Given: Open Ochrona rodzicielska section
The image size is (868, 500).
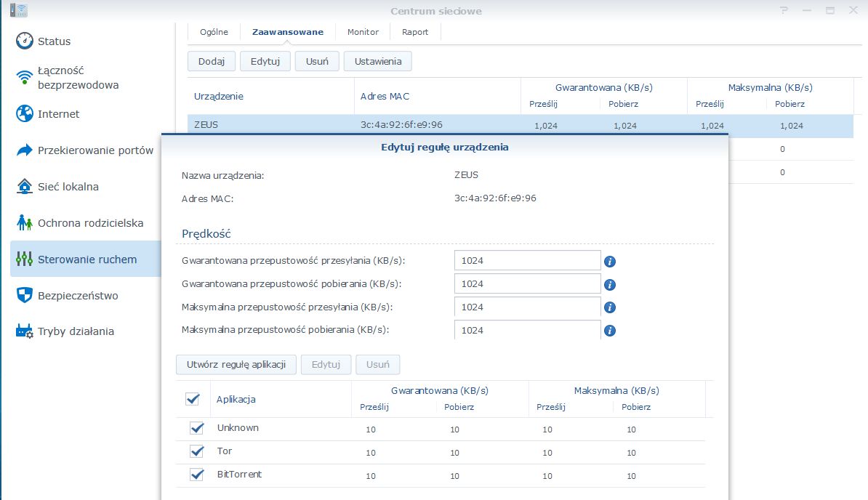Looking at the screenshot, I should 92,223.
